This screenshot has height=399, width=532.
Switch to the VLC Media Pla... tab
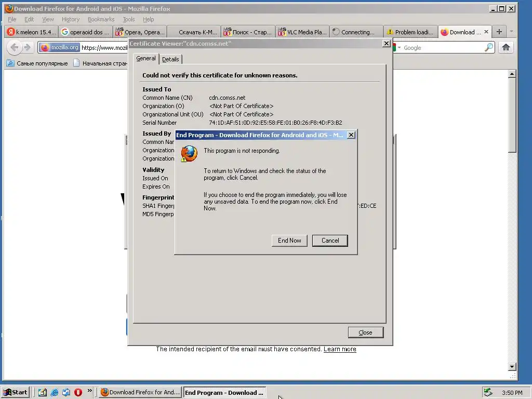click(302, 32)
